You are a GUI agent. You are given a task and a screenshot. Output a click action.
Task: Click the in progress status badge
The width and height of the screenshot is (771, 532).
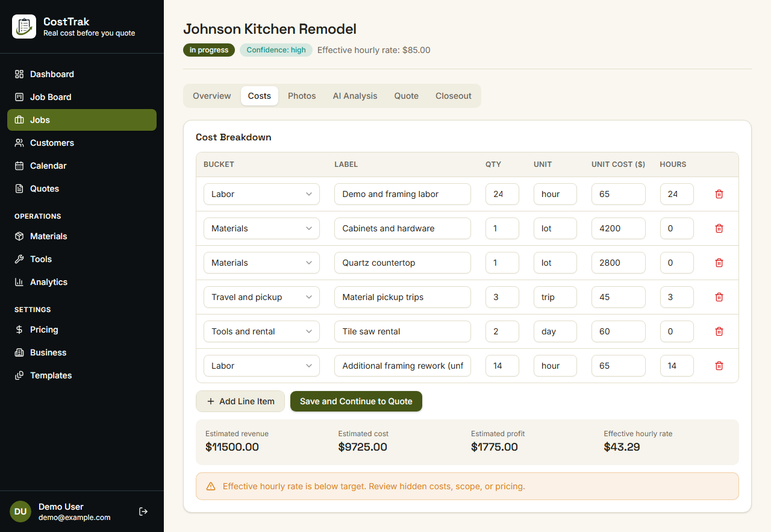tap(209, 50)
